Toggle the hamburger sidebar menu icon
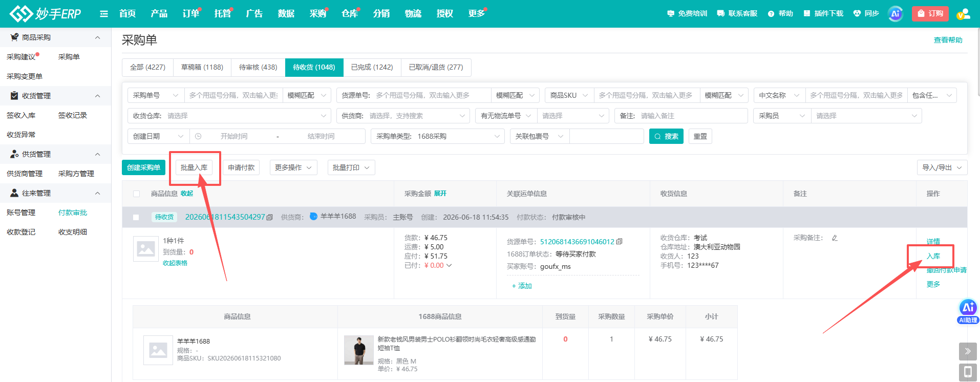This screenshot has width=980, height=382. (x=104, y=14)
